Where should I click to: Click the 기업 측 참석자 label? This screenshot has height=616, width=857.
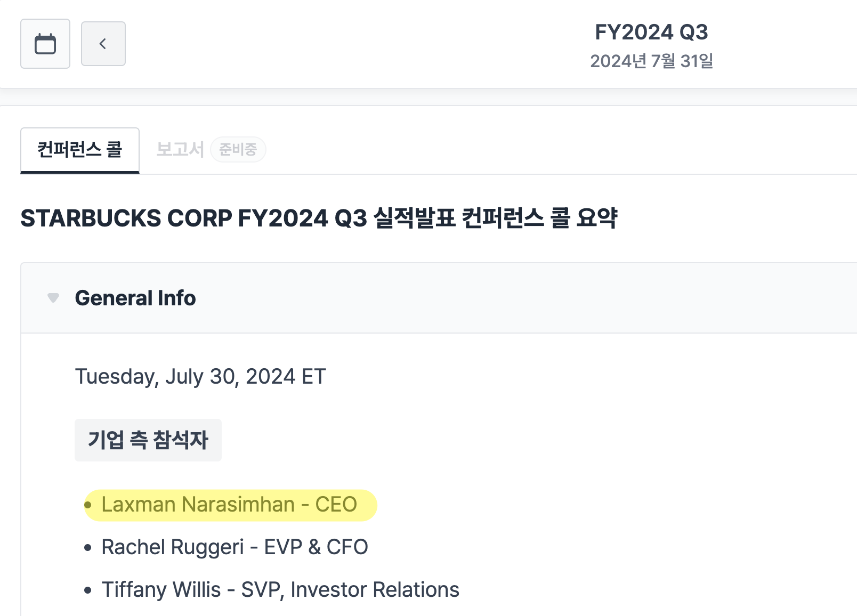pos(148,440)
